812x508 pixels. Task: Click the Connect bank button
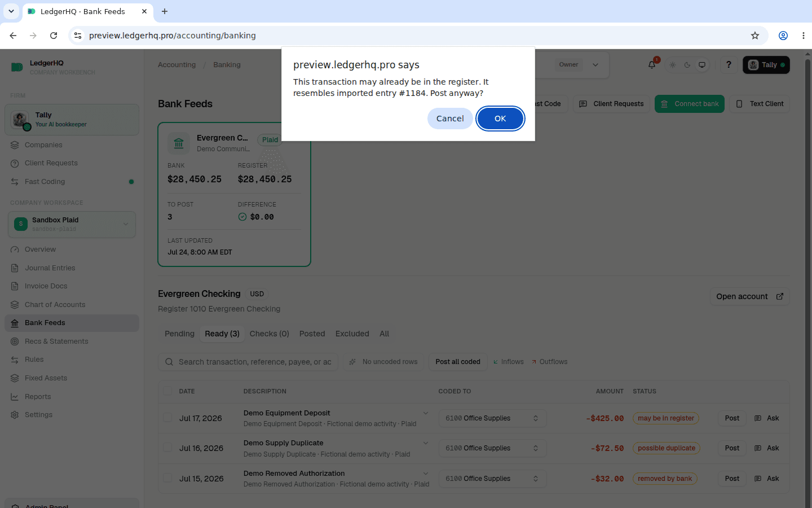[690, 104]
